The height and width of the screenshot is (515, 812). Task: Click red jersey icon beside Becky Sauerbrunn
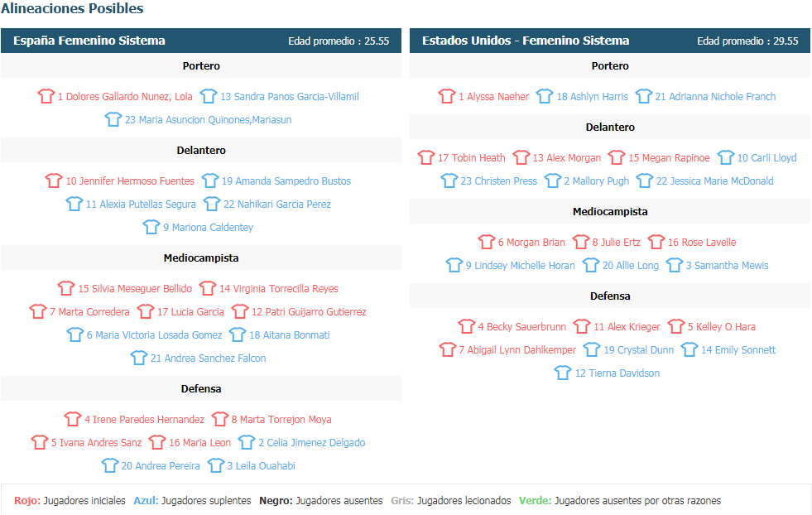coord(466,326)
